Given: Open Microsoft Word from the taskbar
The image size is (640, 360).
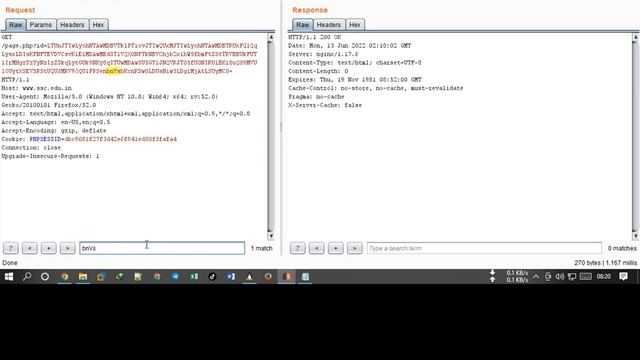Looking at the screenshot, I should pos(231,277).
